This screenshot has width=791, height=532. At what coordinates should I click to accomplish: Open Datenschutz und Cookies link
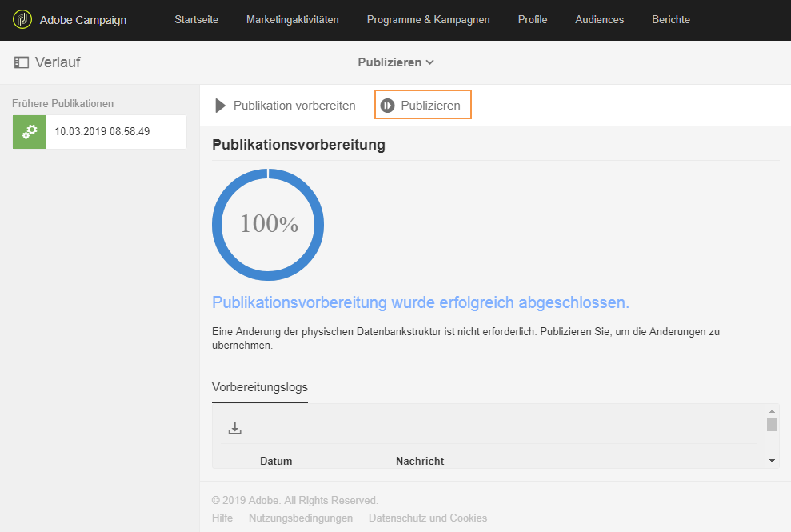[x=428, y=518]
